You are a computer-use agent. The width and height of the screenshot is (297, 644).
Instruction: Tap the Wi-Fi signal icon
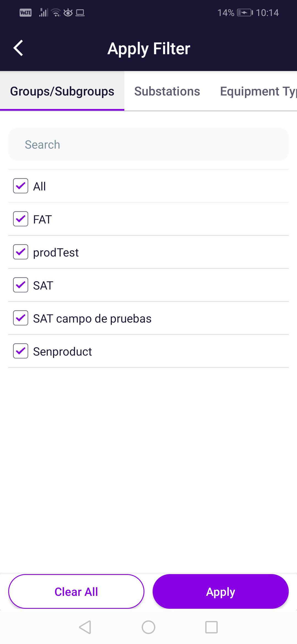(56, 13)
